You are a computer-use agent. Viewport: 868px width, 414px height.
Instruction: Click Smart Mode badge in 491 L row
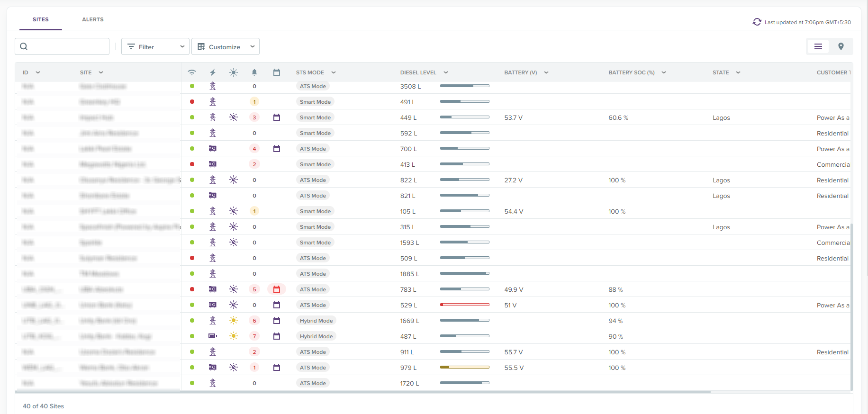point(315,102)
